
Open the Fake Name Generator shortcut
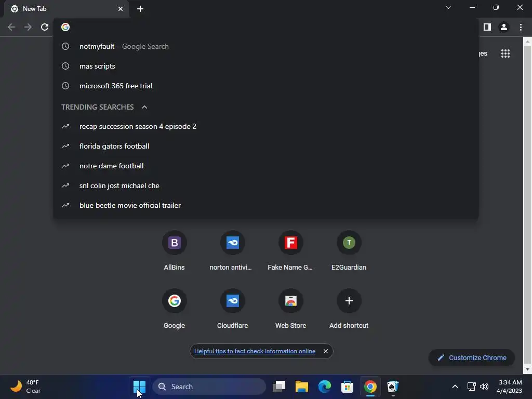(x=291, y=251)
